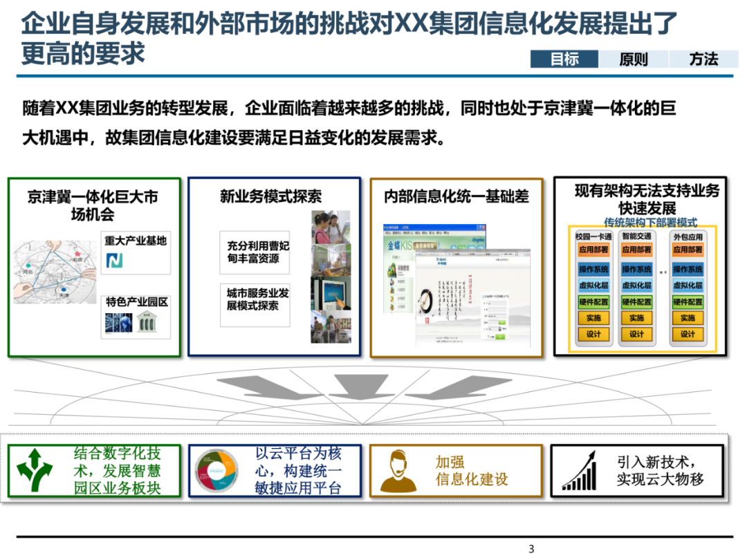Select the 目标 tab
Screen dimensions: 747x560
(x=564, y=59)
